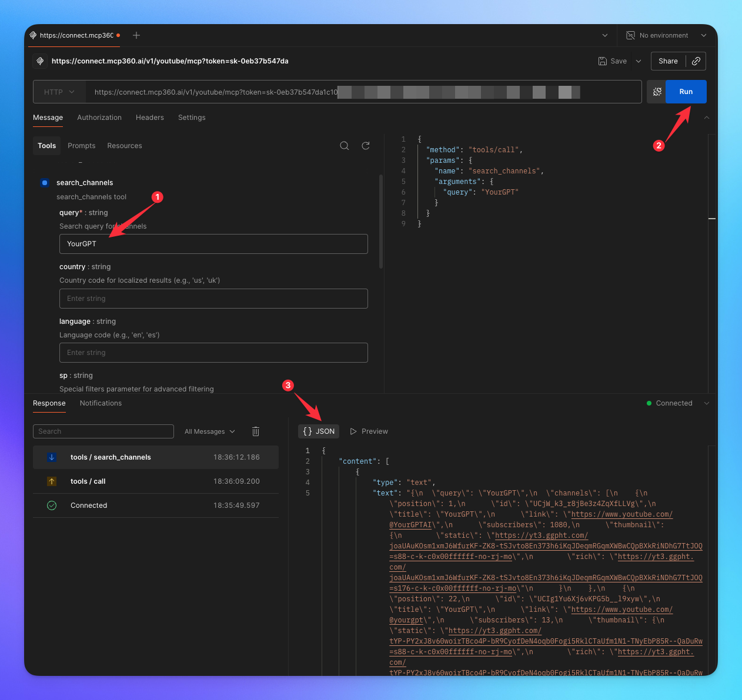The width and height of the screenshot is (742, 700).
Task: Open the connection settings icon beside Run
Action: pyautogui.click(x=657, y=92)
